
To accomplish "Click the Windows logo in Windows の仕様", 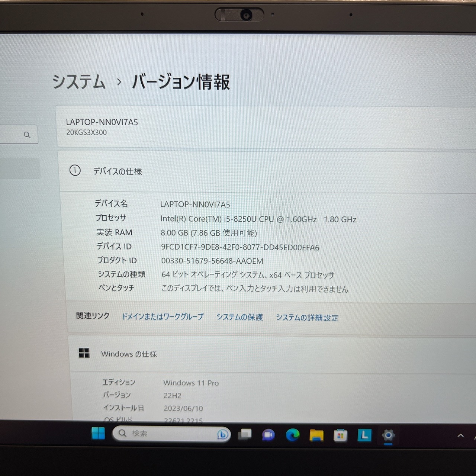I will click(84, 353).
